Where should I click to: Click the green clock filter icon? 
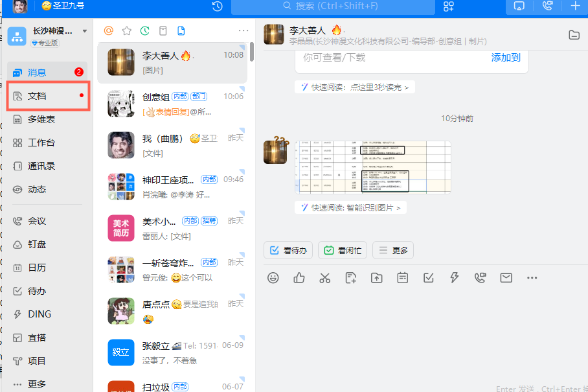(145, 30)
